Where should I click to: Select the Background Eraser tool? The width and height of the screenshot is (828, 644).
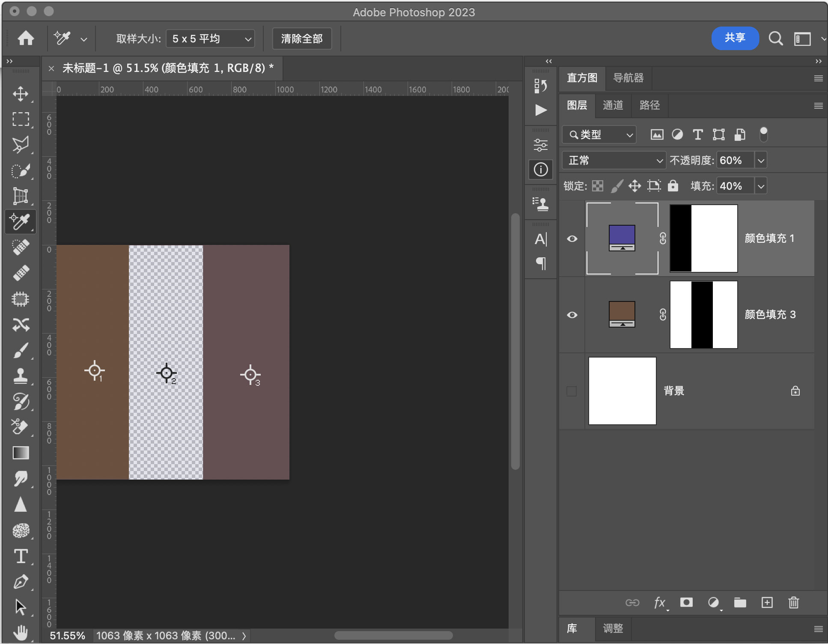click(x=21, y=427)
